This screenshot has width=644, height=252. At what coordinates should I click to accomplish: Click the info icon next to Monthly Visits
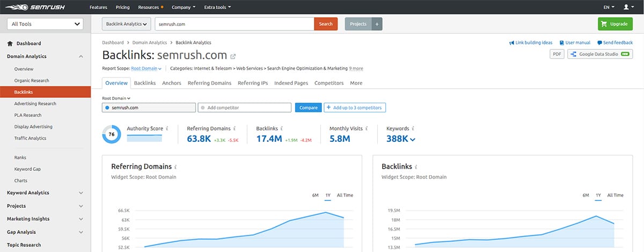367,129
